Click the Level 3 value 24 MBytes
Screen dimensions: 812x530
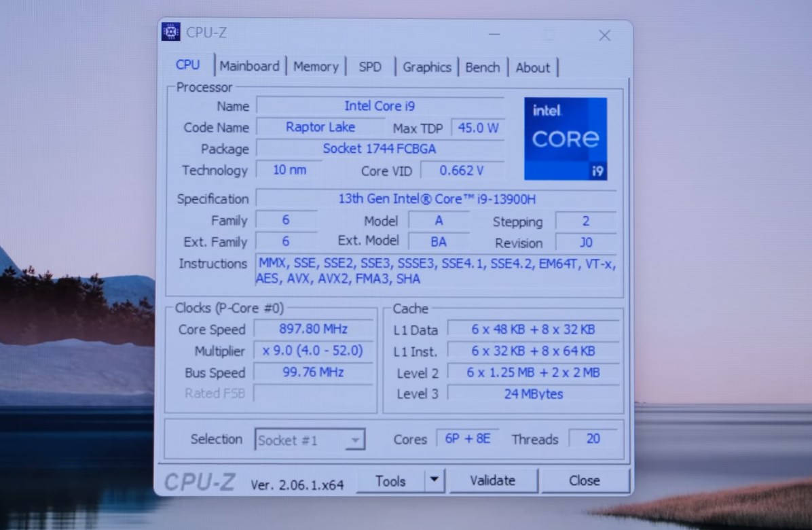pyautogui.click(x=533, y=393)
